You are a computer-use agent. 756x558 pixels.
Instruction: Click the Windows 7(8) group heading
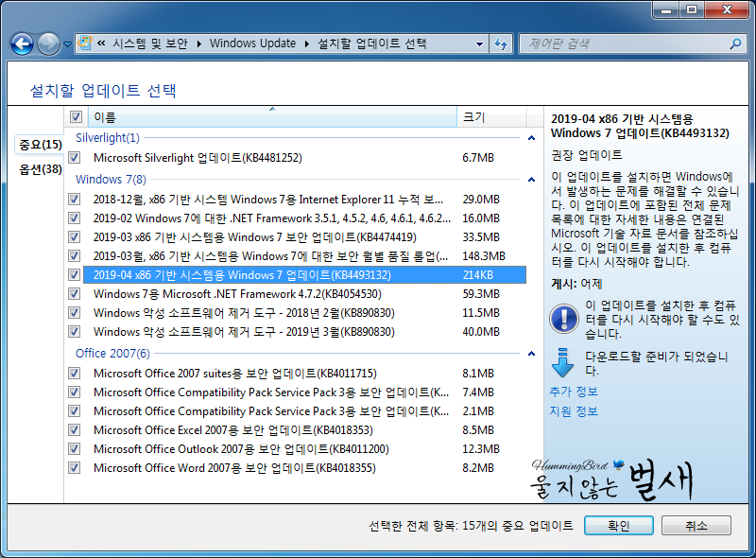coord(111,180)
